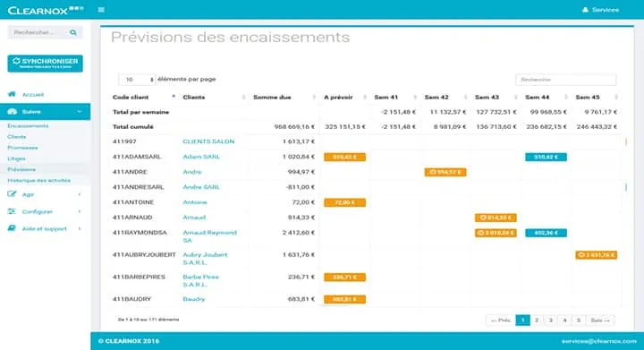Open the Antoine client link
The height and width of the screenshot is (350, 644).
tap(195, 202)
